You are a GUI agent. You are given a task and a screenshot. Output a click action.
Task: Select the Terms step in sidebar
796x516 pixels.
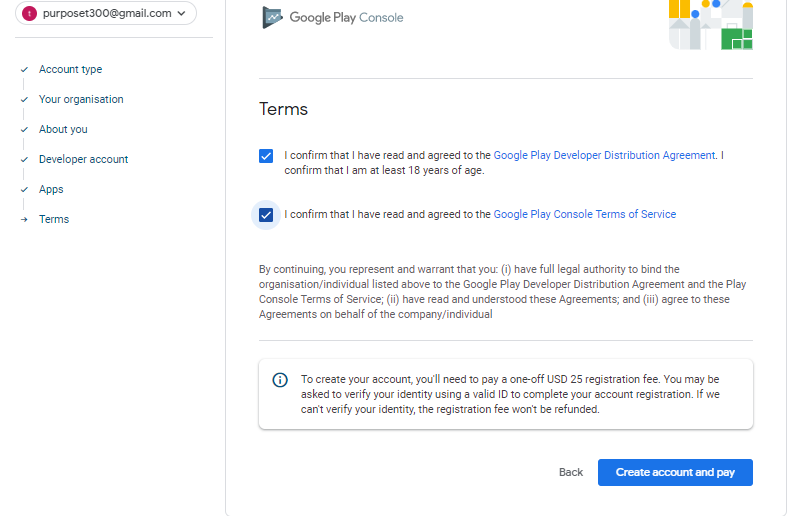point(54,219)
